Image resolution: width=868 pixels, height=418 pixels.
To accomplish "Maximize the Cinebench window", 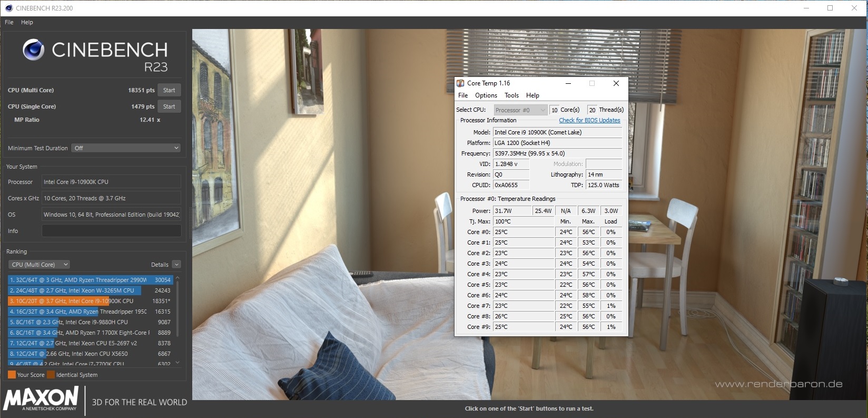I will [830, 8].
